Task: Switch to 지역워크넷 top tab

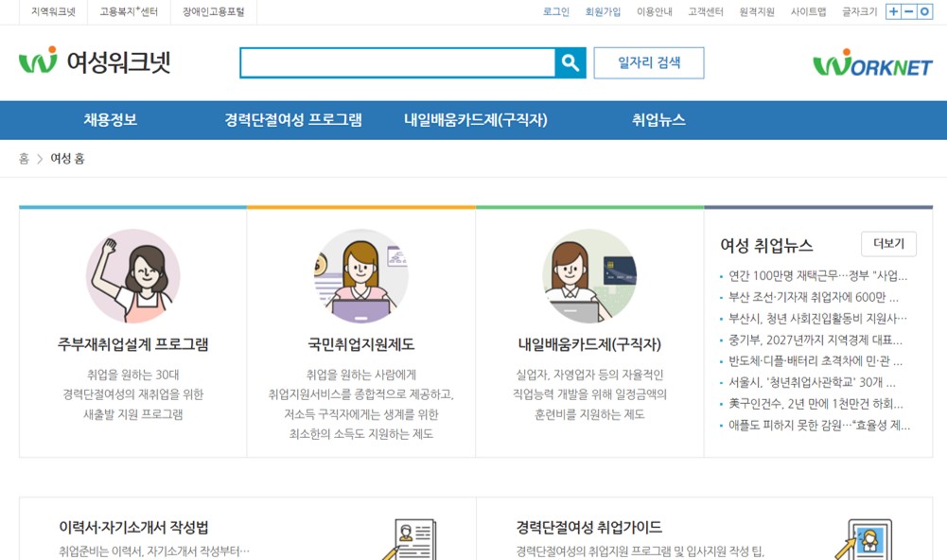Action: click(53, 11)
